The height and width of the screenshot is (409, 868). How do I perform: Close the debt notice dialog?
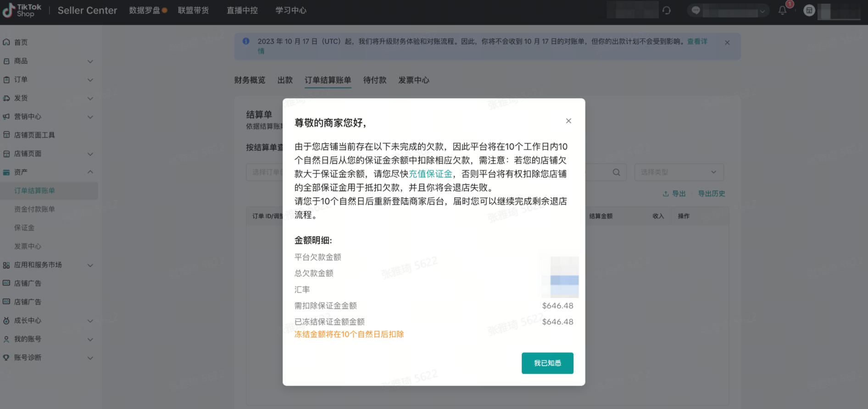click(x=568, y=121)
